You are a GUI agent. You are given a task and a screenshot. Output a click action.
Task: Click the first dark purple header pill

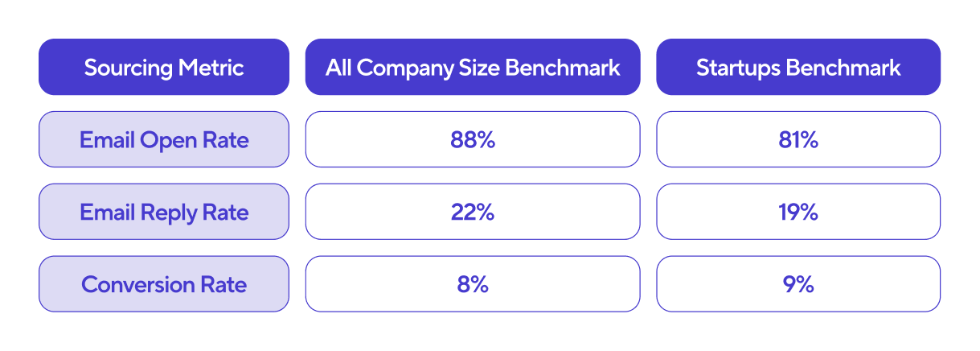click(164, 67)
